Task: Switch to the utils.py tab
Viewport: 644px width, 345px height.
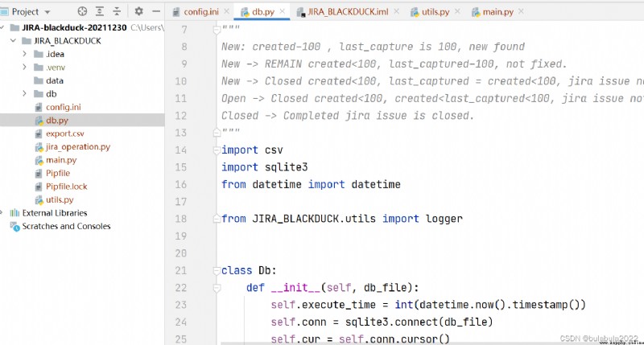Action: [x=436, y=12]
